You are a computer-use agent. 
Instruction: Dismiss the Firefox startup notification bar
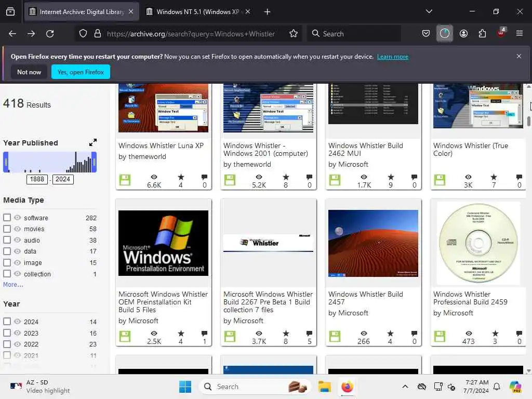pyautogui.click(x=519, y=56)
